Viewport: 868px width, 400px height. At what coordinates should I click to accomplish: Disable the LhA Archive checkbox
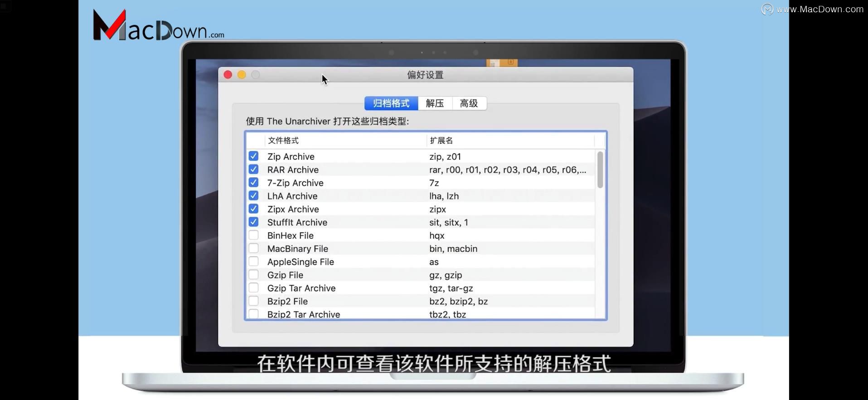[253, 195]
